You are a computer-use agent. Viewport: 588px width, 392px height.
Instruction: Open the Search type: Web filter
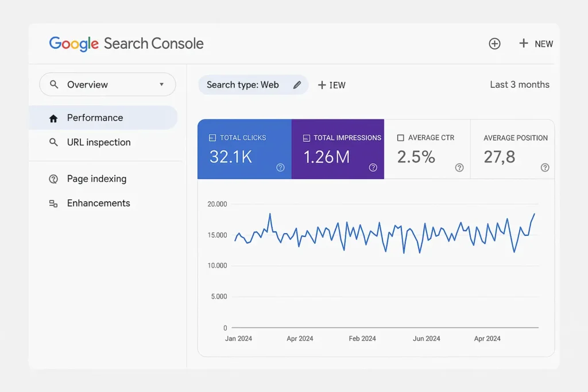coord(247,84)
